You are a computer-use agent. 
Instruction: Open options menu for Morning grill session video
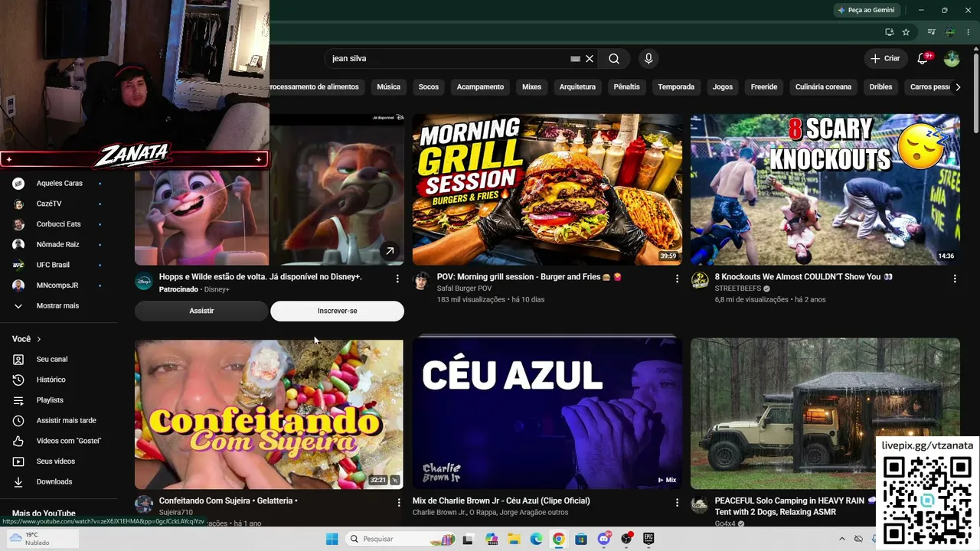(677, 279)
